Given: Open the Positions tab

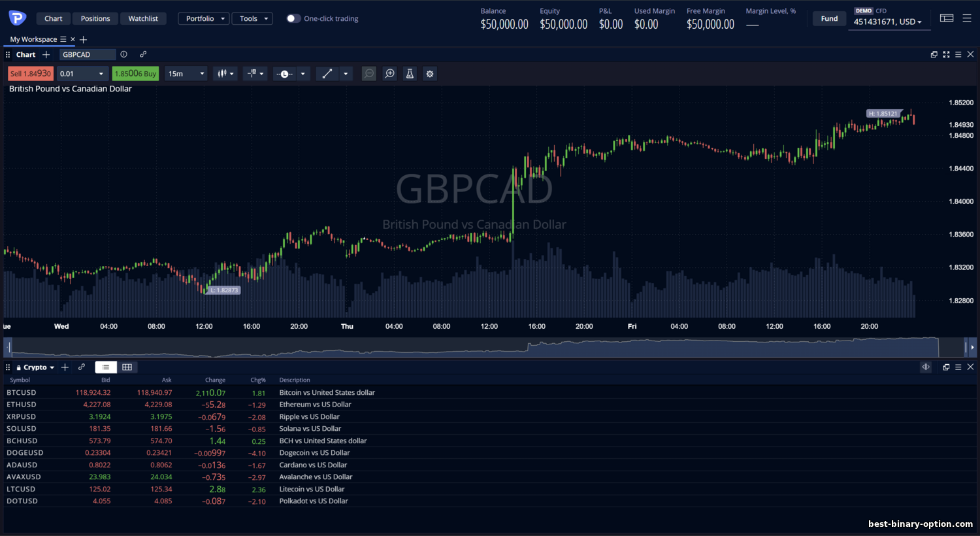Looking at the screenshot, I should point(95,19).
